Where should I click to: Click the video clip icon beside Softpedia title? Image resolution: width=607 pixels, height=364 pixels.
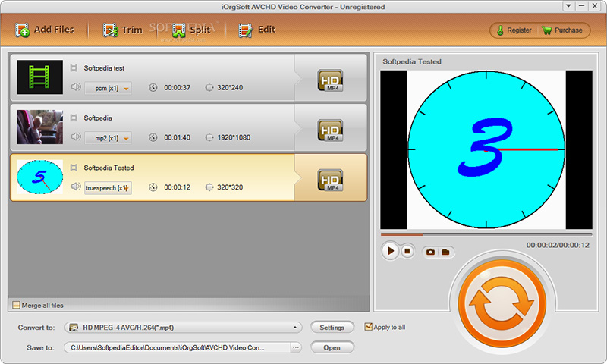[x=74, y=118]
